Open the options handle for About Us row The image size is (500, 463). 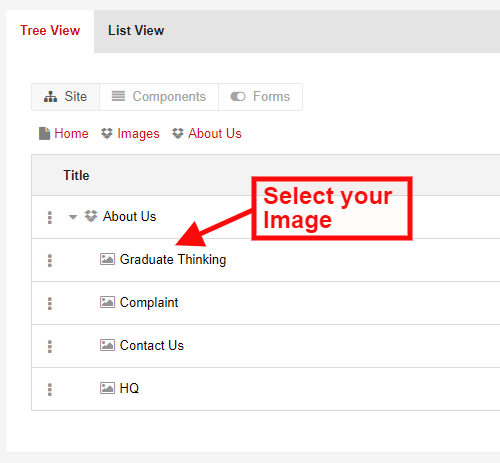[x=50, y=217]
